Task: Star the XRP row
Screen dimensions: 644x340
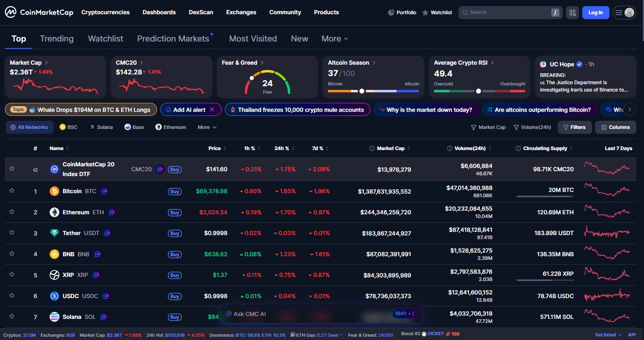Action: [12, 274]
